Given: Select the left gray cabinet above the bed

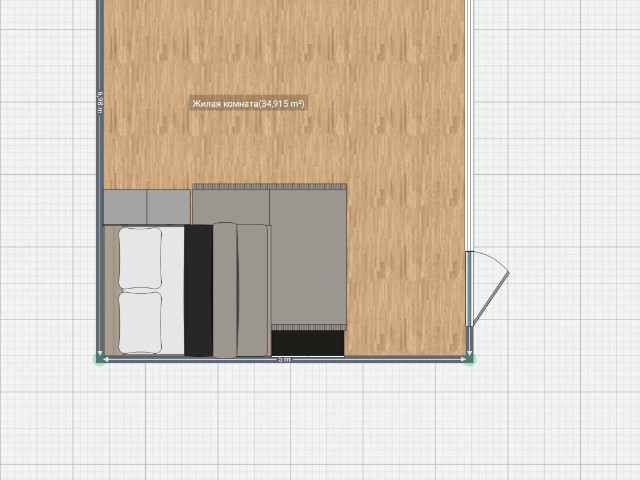Looking at the screenshot, I should (x=125, y=207).
